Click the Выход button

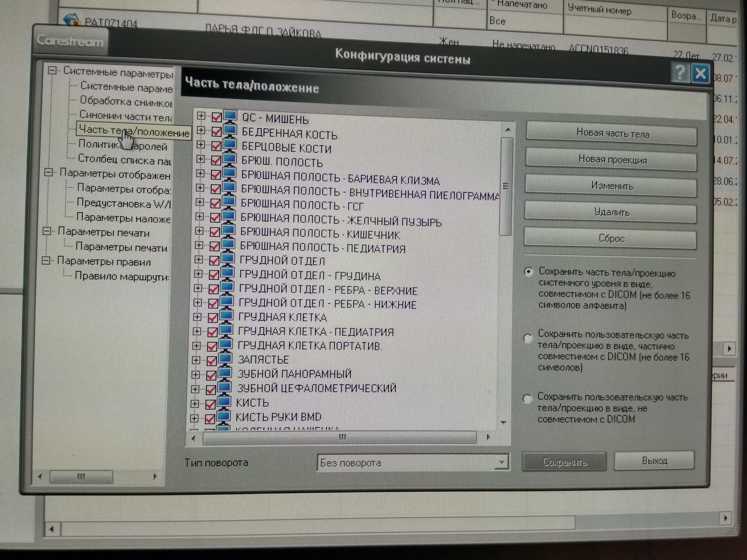coord(654,461)
